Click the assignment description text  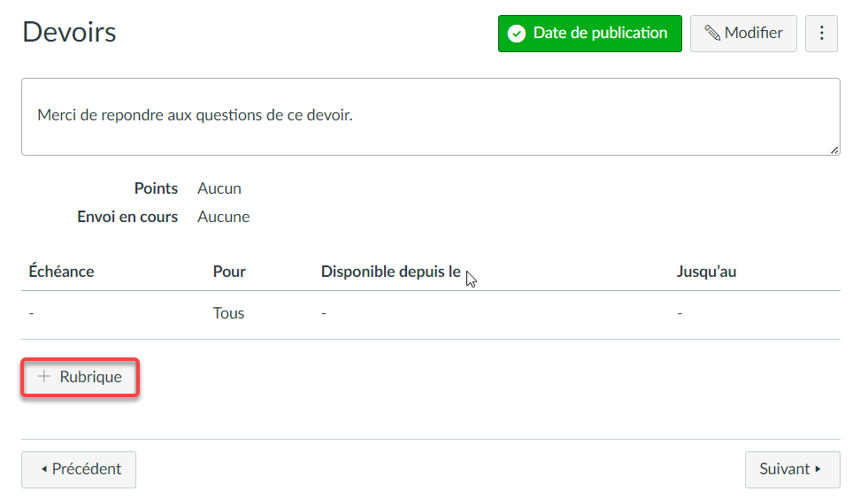click(x=195, y=115)
